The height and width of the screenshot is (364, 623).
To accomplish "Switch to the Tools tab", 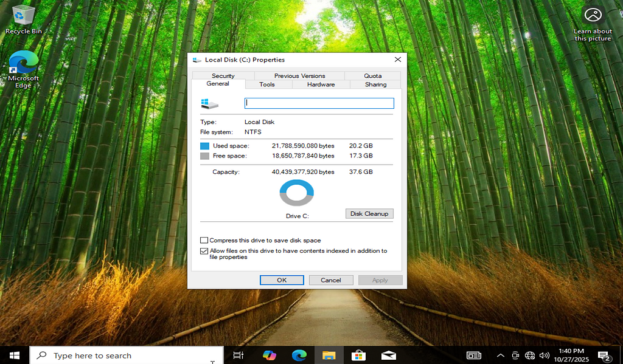I will pos(267,84).
